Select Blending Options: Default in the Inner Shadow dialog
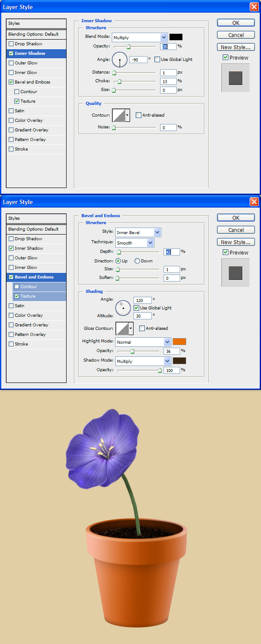Viewport: 261px width, 644px height. click(x=33, y=34)
